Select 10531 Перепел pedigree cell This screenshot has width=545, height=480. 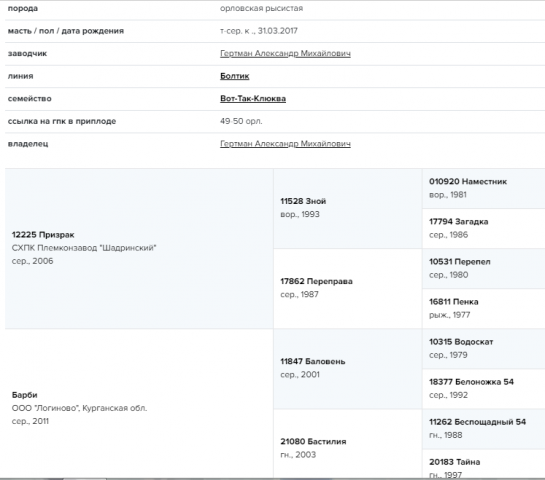483,269
